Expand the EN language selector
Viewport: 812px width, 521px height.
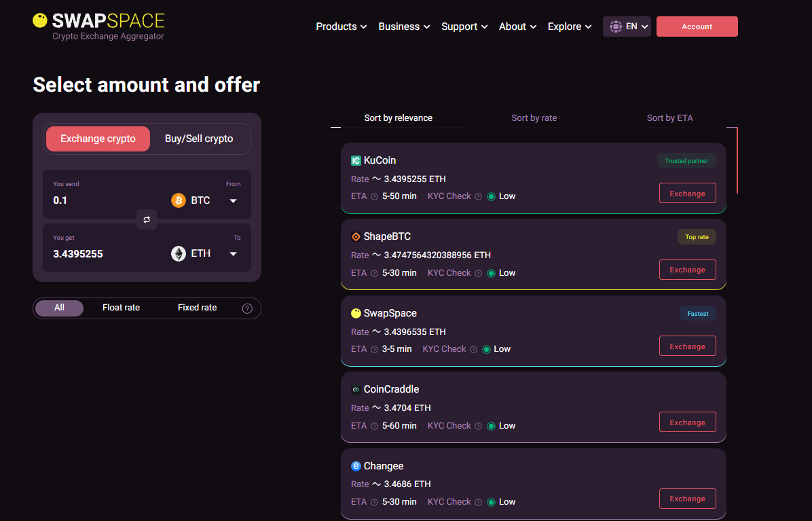pos(627,26)
